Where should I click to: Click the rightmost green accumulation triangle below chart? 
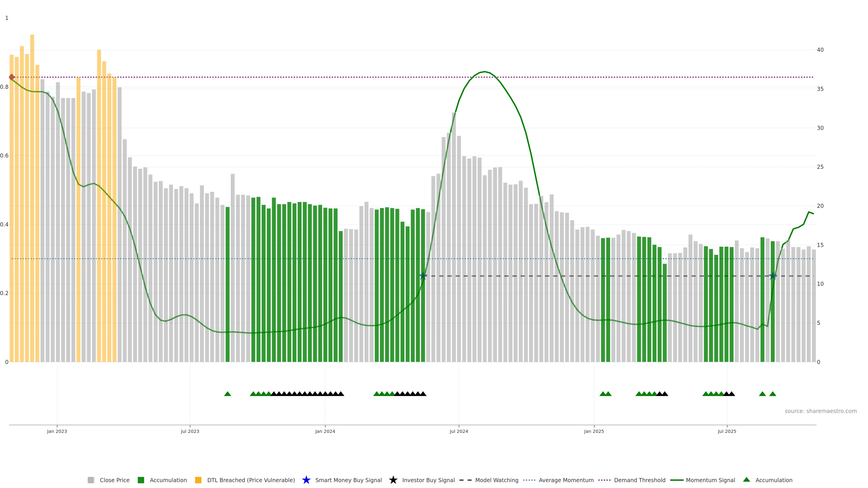coord(773,394)
